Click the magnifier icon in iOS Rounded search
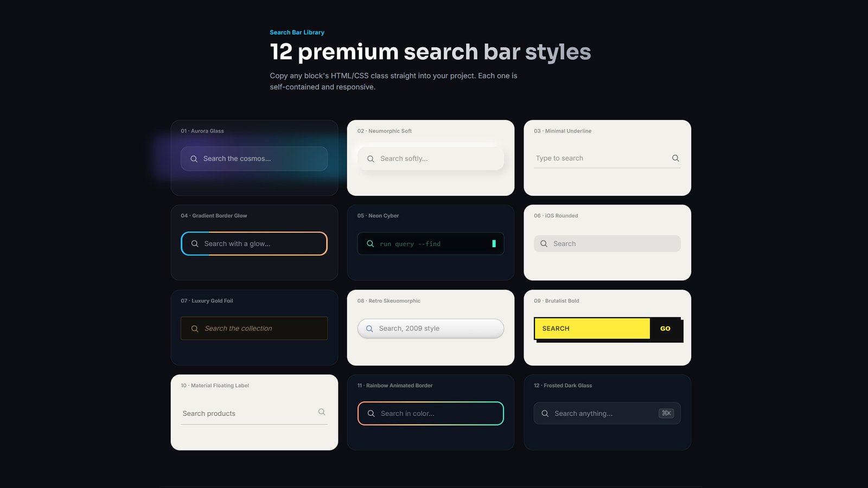The width and height of the screenshot is (868, 488). pos(544,243)
